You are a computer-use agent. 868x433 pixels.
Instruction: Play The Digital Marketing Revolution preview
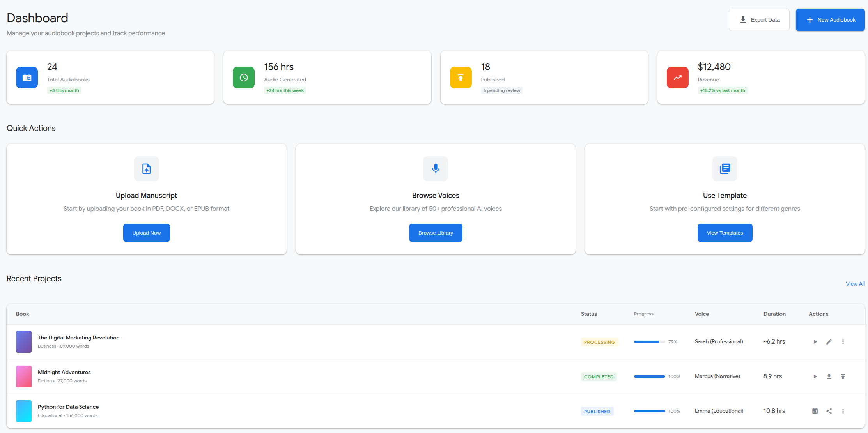815,342
